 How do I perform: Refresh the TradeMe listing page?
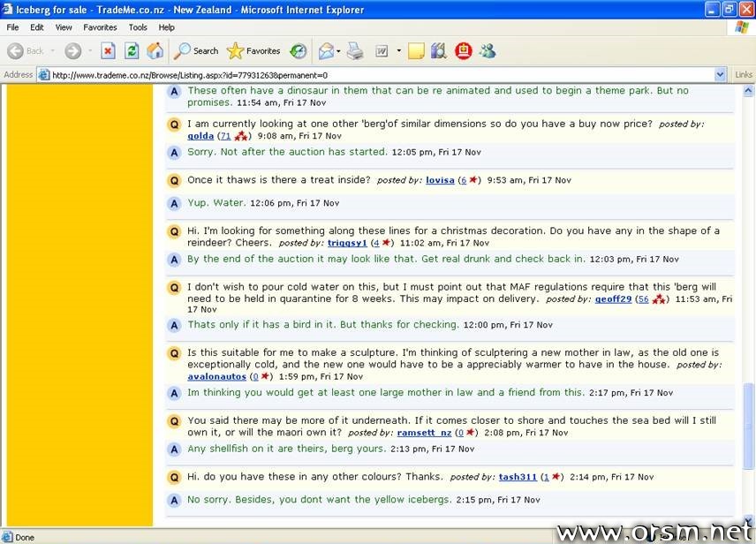coord(132,50)
